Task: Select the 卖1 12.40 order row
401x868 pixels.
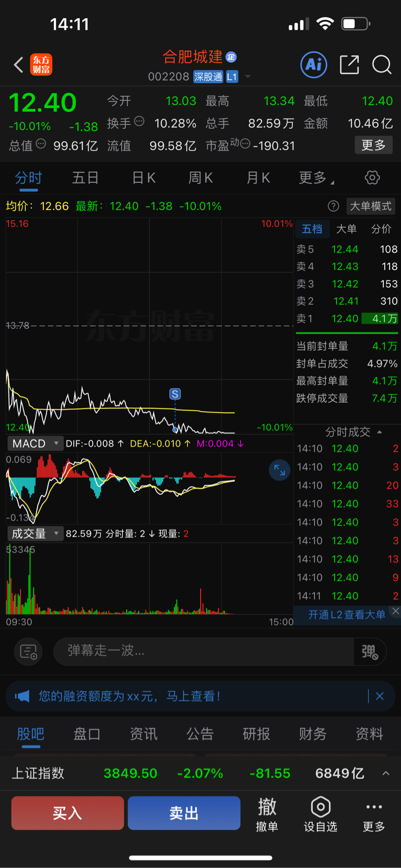Action: 347,319
